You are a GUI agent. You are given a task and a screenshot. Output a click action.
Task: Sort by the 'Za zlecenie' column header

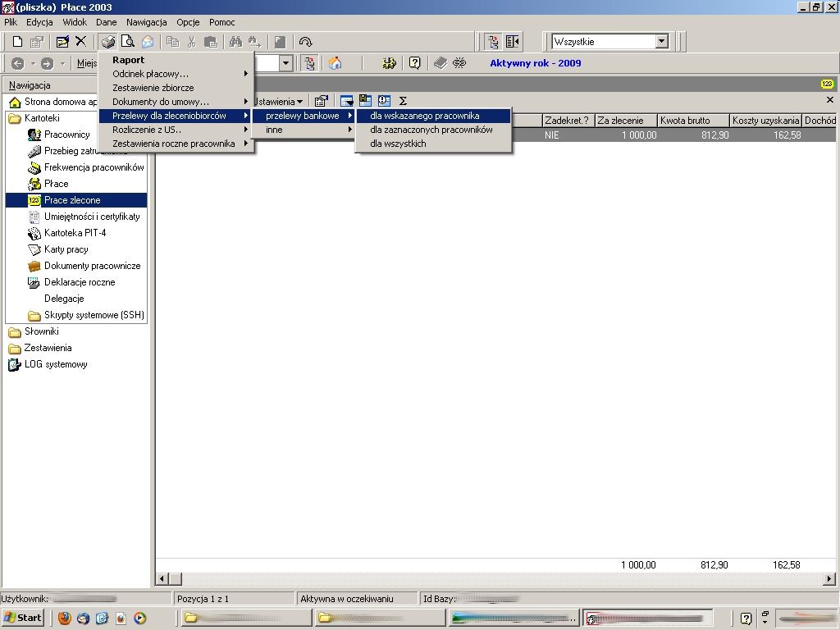point(626,121)
